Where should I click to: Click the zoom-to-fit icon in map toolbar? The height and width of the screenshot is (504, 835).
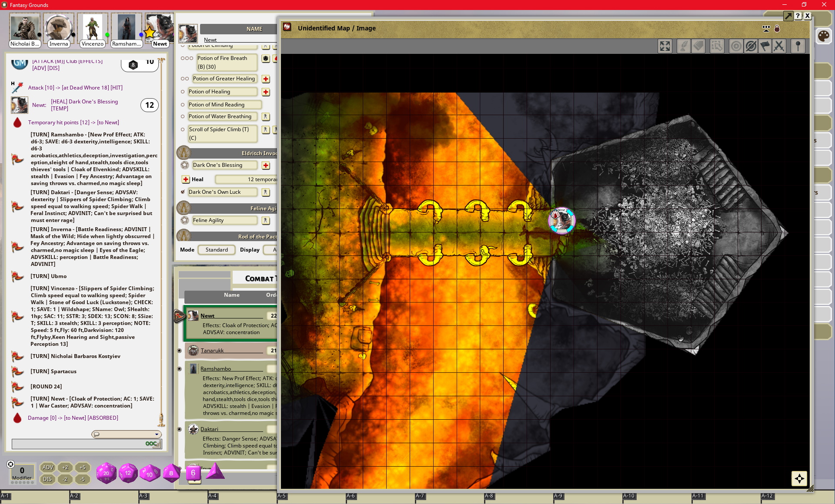665,46
